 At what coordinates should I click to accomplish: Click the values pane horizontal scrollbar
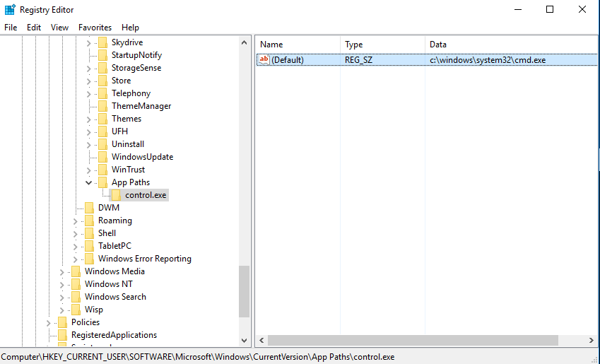424,341
